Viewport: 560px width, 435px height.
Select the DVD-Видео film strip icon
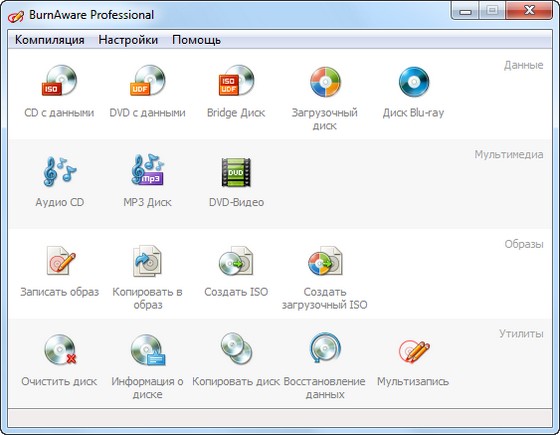(236, 172)
